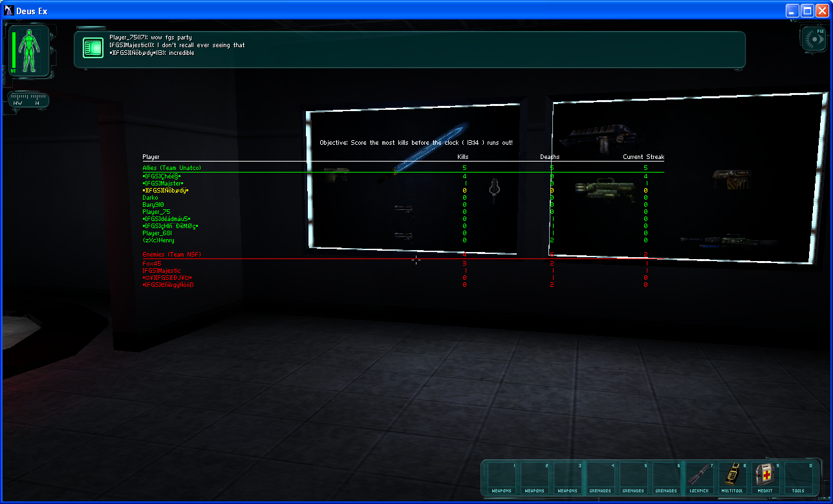The height and width of the screenshot is (504, 833).
Task: Click player Fox45 in the scoreboard
Action: [x=152, y=263]
